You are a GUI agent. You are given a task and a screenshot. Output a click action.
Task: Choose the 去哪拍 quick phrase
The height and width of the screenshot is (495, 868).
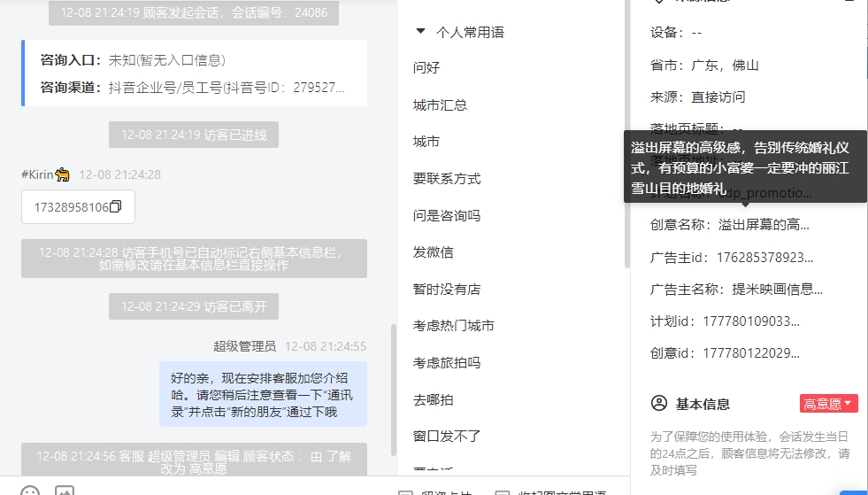tap(433, 399)
